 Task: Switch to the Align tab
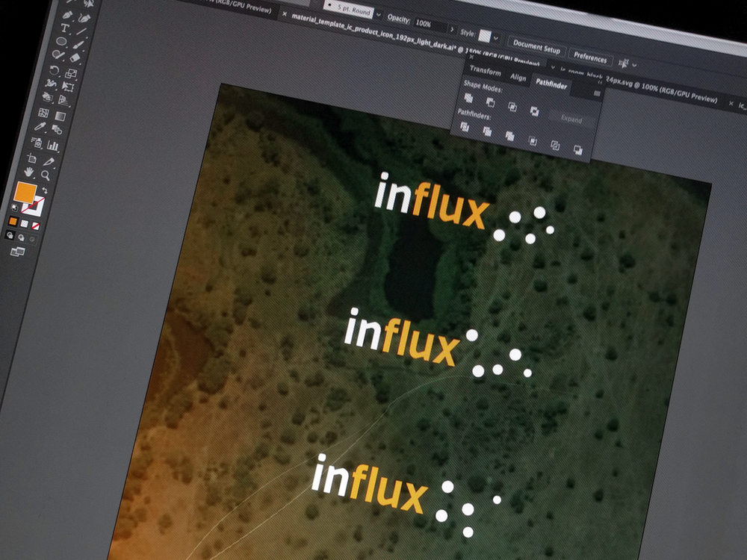click(x=518, y=77)
